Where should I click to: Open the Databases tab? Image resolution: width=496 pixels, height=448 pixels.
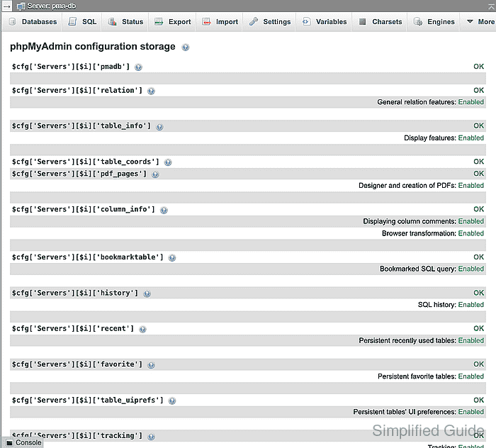(x=33, y=22)
